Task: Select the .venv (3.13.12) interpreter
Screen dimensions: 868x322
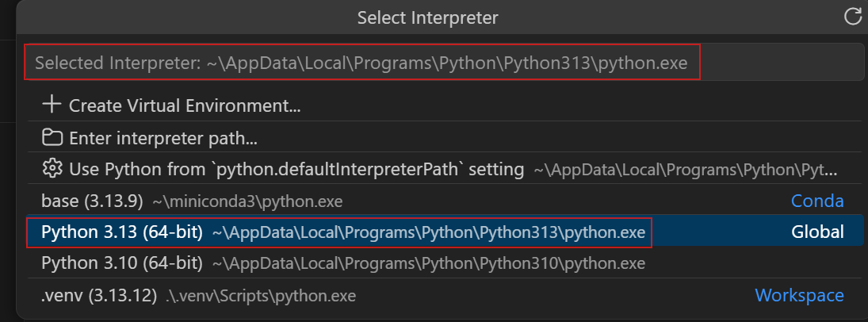Action: coord(99,295)
